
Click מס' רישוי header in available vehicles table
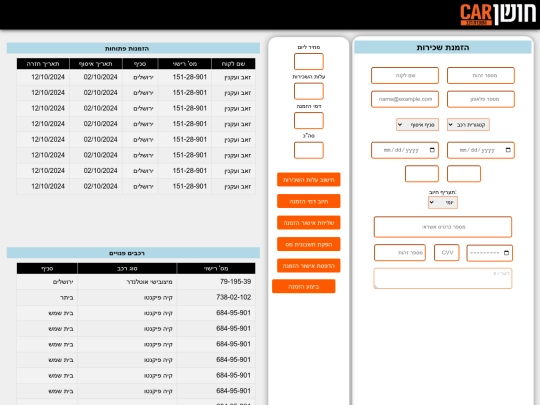click(x=216, y=268)
